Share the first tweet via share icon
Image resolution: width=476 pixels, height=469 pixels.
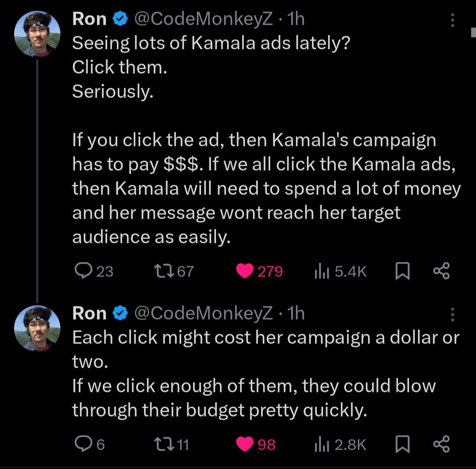pyautogui.click(x=441, y=271)
